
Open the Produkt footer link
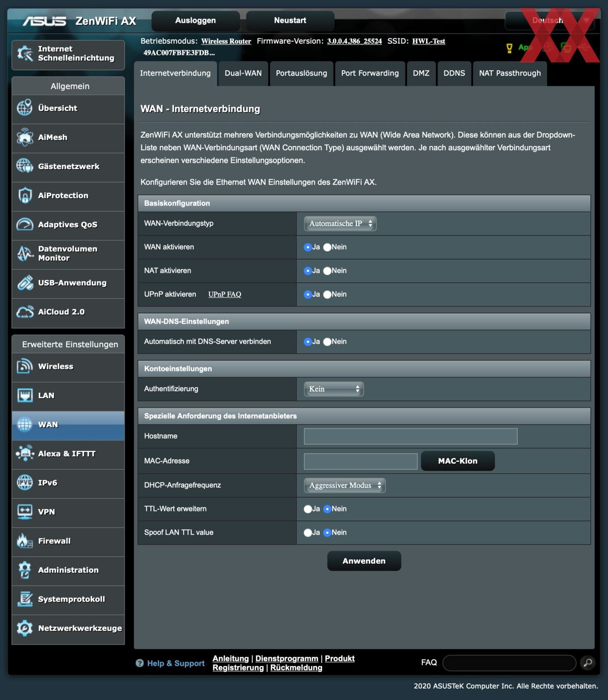[340, 658]
